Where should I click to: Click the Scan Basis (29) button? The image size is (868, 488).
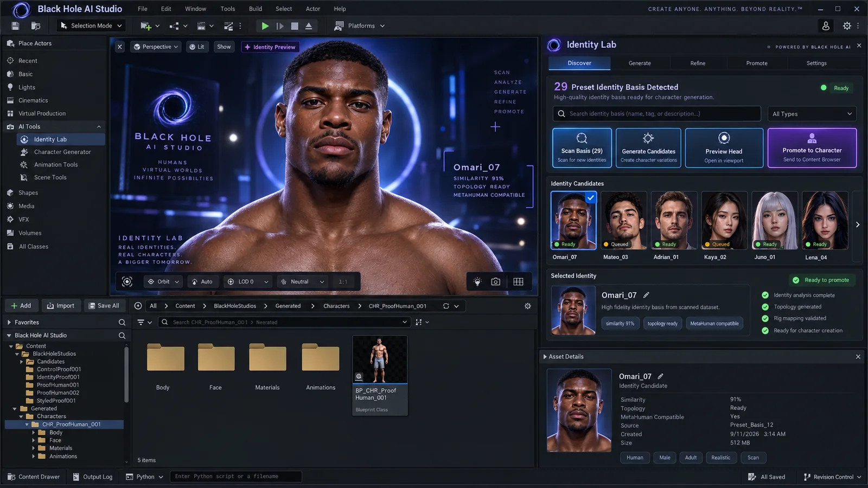(x=582, y=147)
